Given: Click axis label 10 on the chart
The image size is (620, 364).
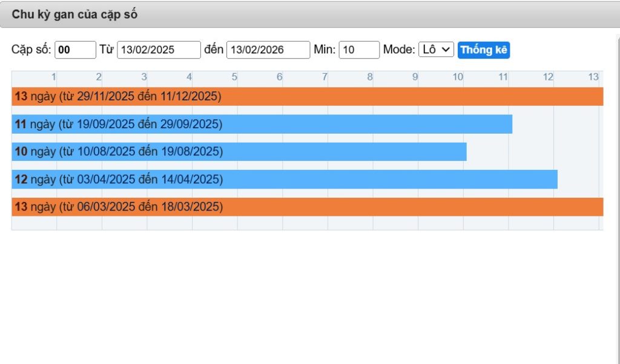Looking at the screenshot, I should click(458, 77).
